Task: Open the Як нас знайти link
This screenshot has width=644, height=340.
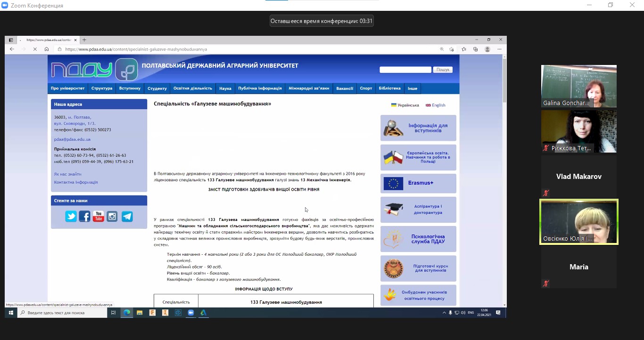Action: [68, 174]
